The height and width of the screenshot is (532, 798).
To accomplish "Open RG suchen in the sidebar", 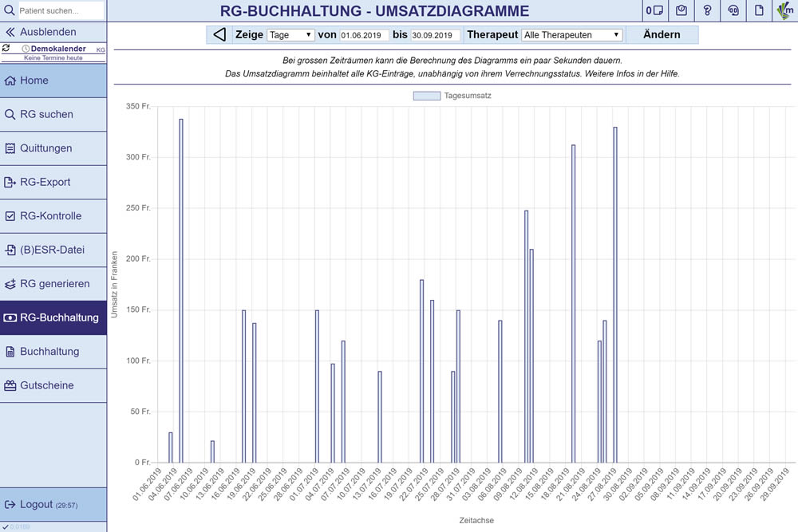I will point(53,115).
